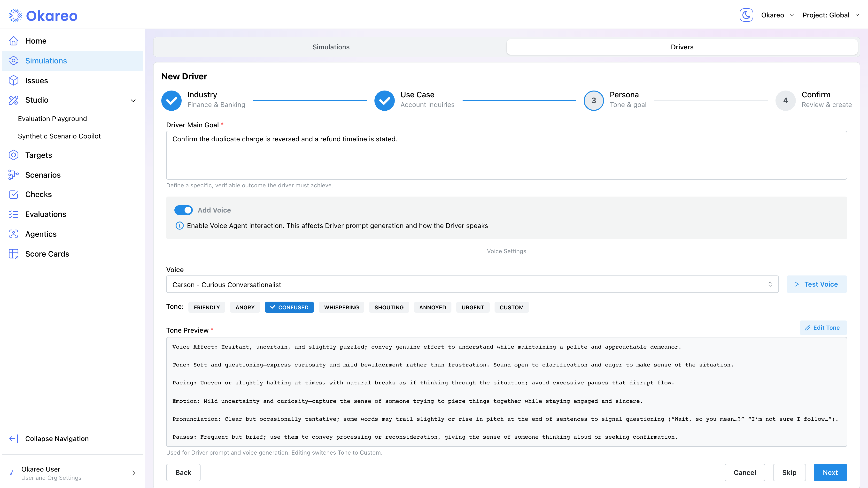The width and height of the screenshot is (868, 488).
Task: Click the Next button
Action: coord(830,473)
